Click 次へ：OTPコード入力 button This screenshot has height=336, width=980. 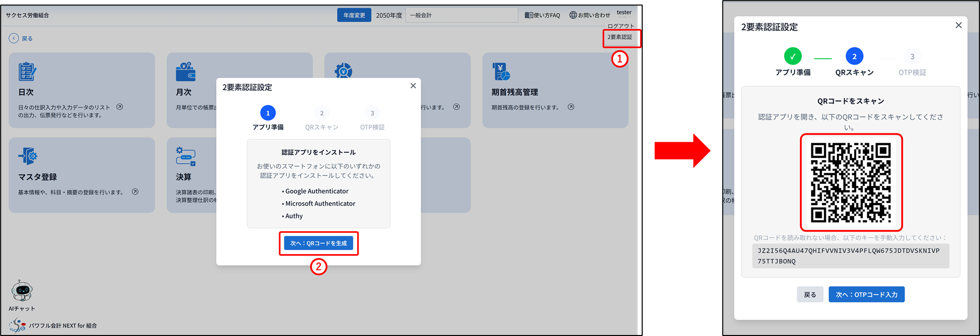pos(866,294)
